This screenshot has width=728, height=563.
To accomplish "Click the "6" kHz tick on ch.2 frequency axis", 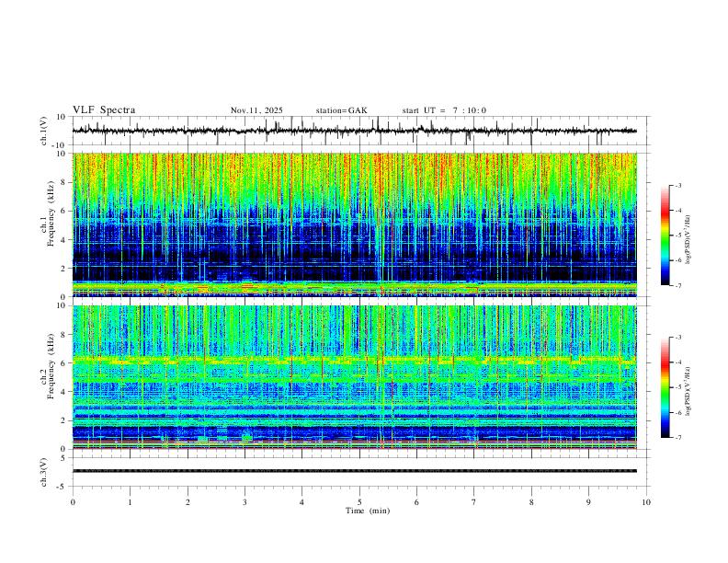I will click(x=63, y=363).
